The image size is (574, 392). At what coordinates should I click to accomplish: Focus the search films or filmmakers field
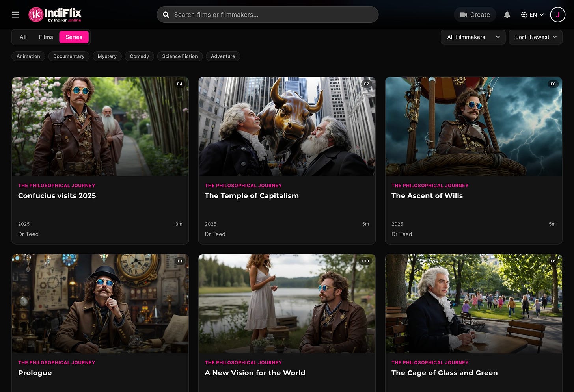point(268,15)
